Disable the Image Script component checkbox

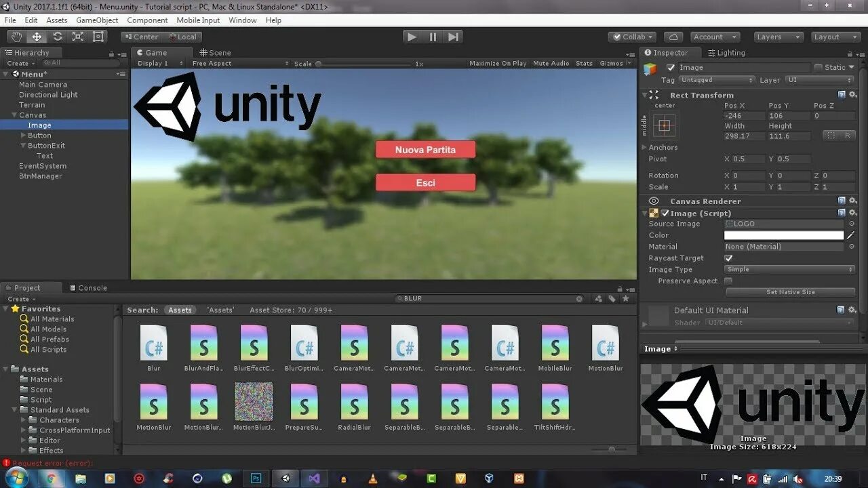(x=665, y=213)
